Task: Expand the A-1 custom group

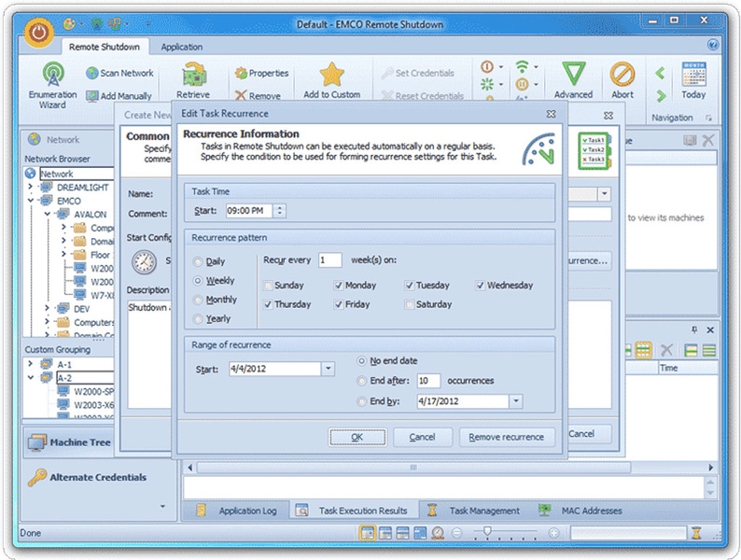Action: [x=31, y=364]
